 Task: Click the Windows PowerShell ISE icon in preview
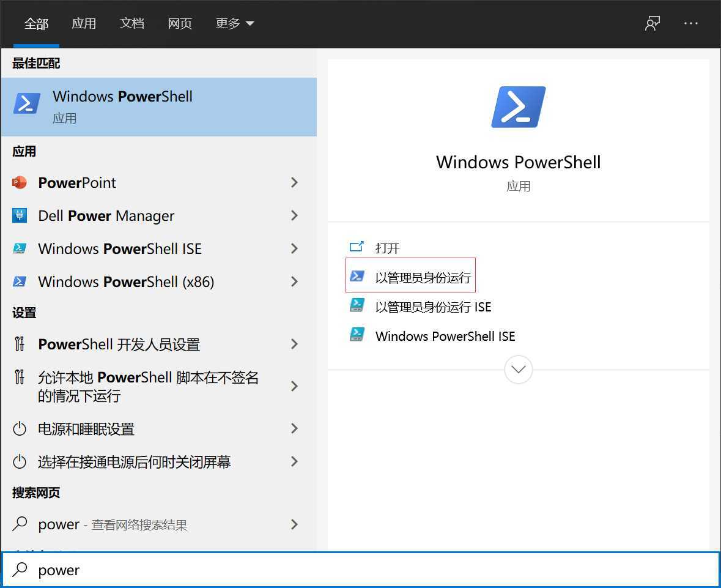pyautogui.click(x=357, y=335)
